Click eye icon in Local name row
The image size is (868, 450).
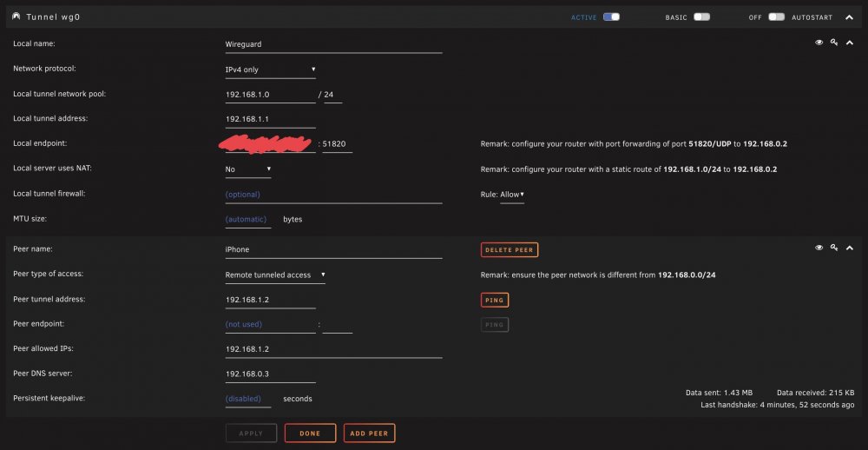tap(819, 43)
